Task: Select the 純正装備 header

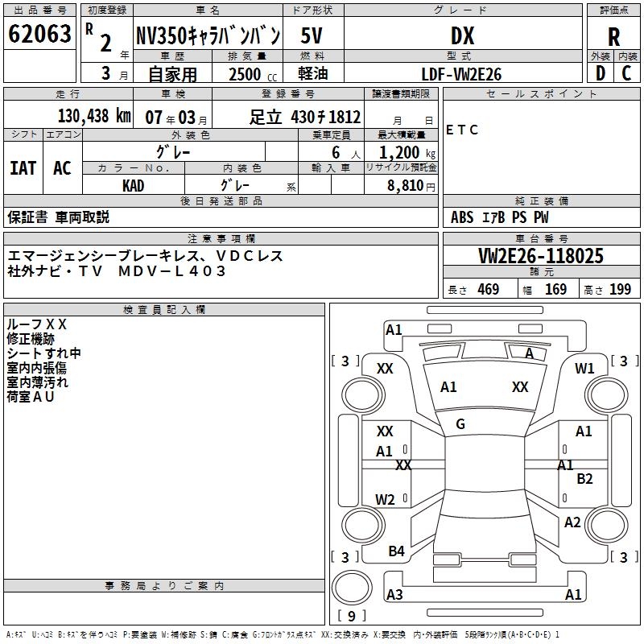Action: pyautogui.click(x=541, y=200)
